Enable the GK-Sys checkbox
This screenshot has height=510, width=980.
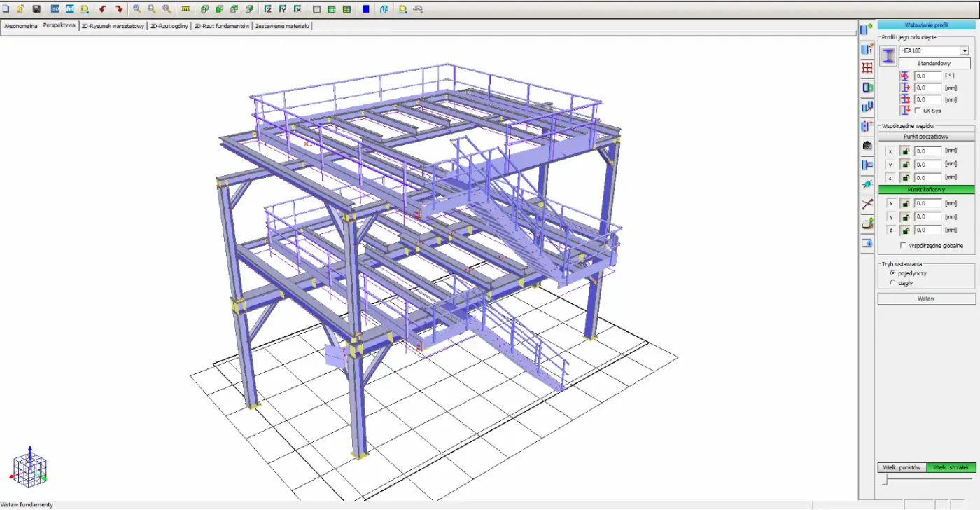[918, 111]
